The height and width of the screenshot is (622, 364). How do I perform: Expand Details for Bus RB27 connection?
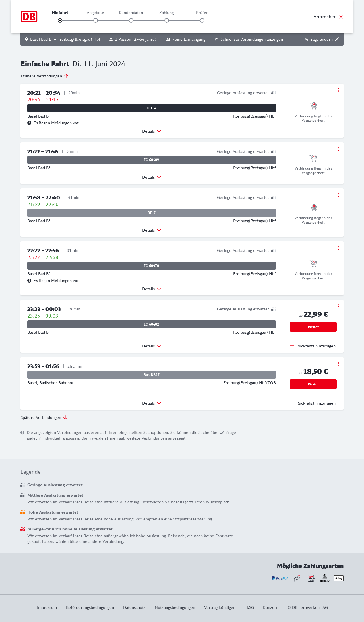click(152, 403)
